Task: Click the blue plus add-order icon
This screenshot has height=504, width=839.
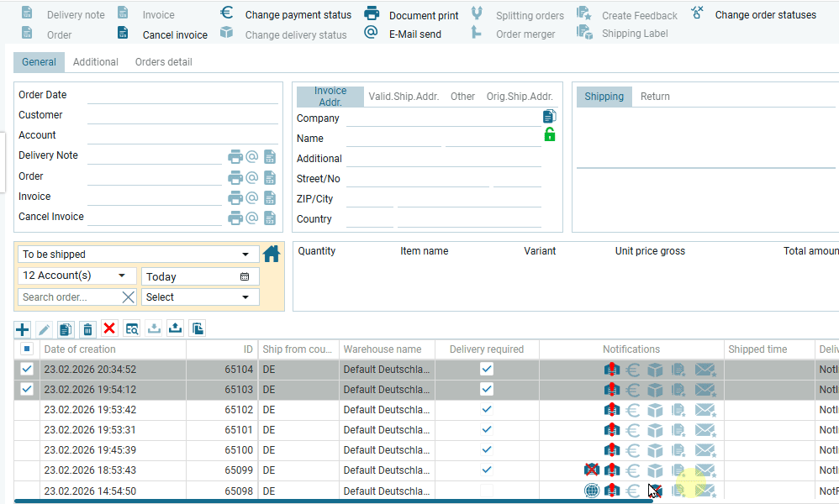Action: [23, 328]
